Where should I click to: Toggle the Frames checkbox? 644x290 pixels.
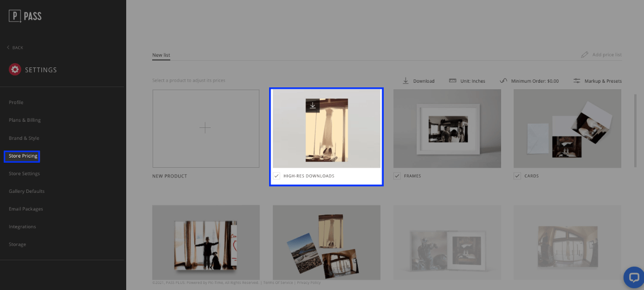coord(397,176)
